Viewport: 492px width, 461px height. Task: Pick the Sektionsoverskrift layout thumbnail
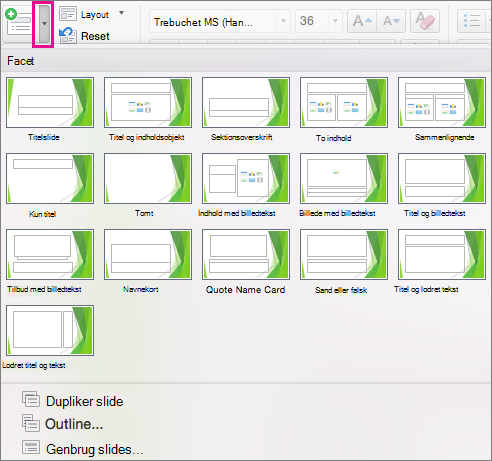click(x=246, y=103)
